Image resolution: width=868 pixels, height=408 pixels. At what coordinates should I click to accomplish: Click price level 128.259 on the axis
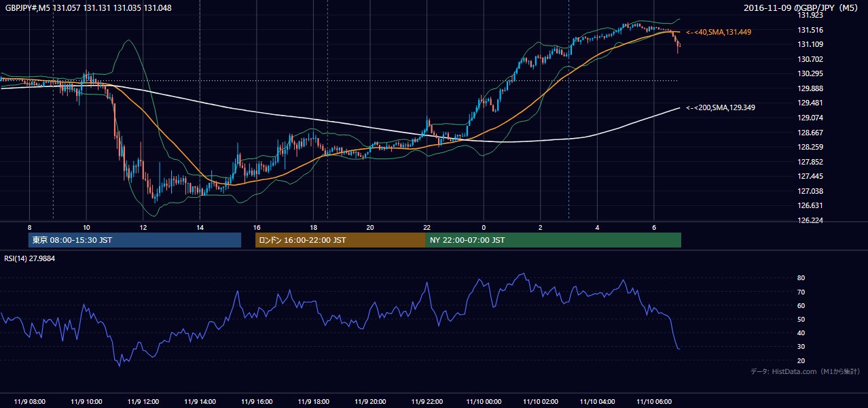[x=810, y=147]
